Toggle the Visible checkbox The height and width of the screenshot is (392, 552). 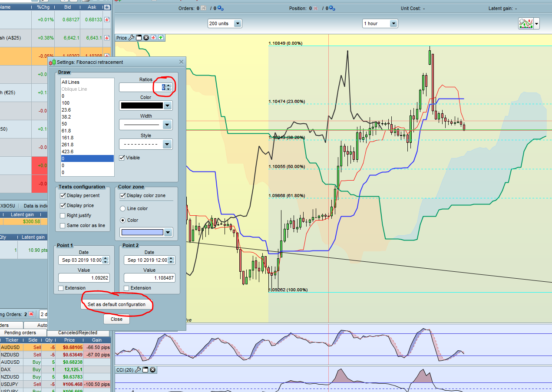(x=122, y=158)
